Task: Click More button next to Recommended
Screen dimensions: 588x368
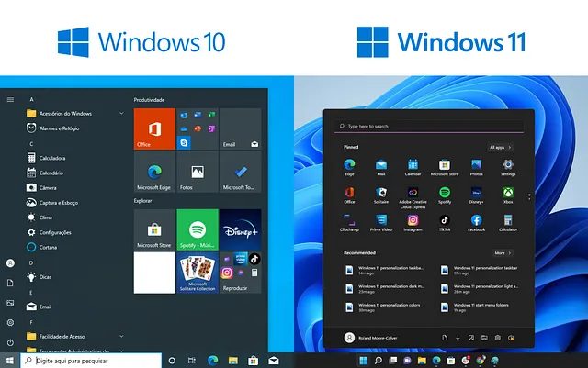Action: [503, 253]
